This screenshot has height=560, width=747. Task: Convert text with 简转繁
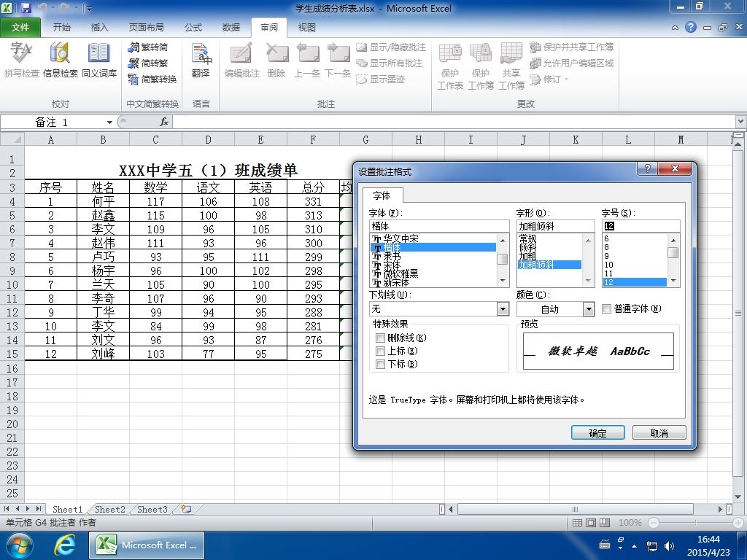[x=147, y=63]
